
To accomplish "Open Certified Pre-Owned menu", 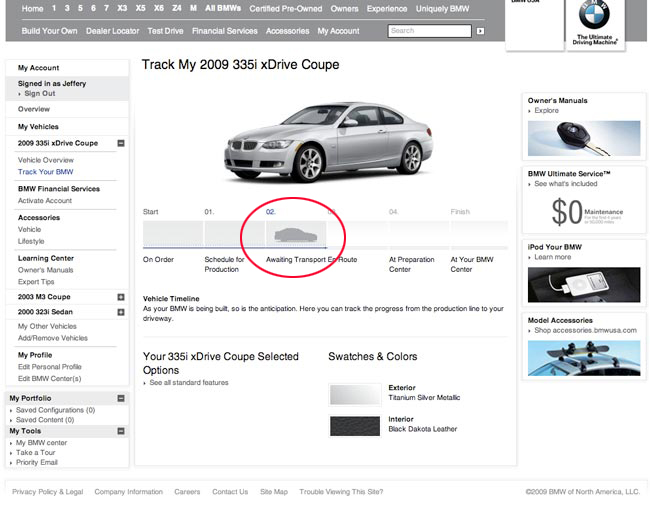I will click(x=286, y=9).
